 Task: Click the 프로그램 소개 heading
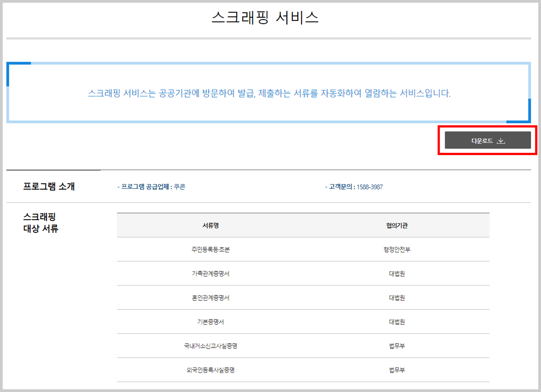pos(49,186)
